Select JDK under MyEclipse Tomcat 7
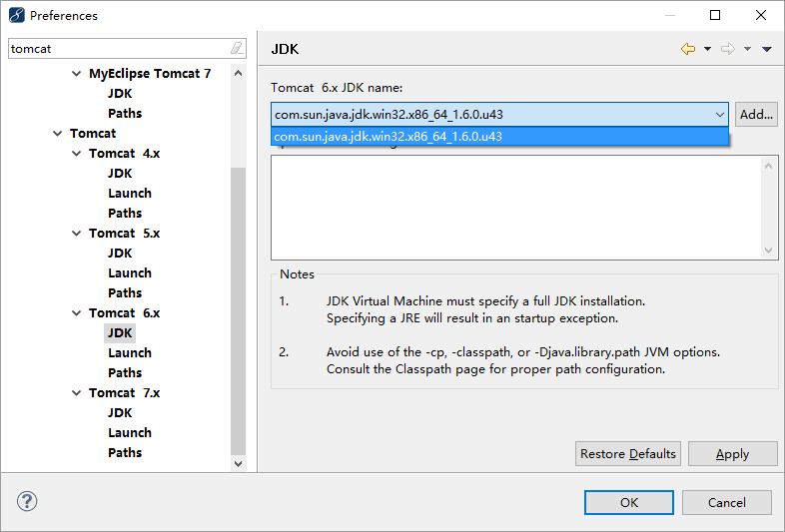 (x=120, y=94)
